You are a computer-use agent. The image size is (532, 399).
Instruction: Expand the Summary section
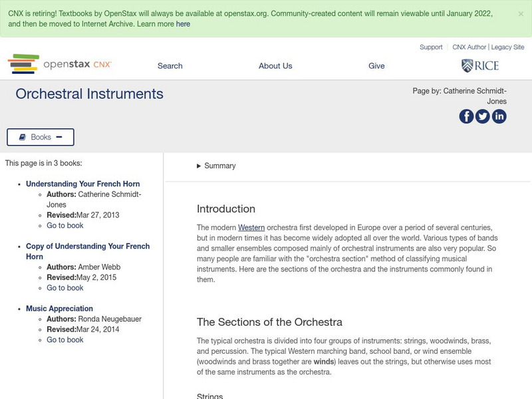coord(215,166)
